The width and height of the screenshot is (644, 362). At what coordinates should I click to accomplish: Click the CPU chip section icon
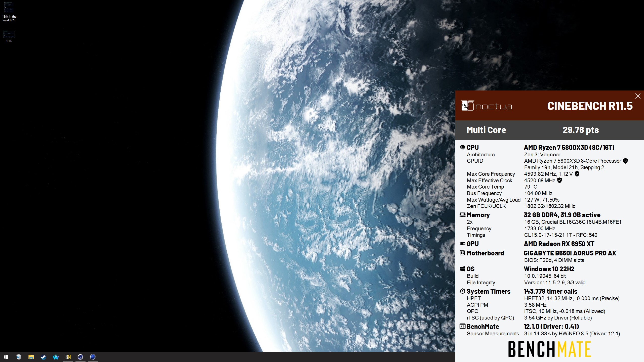point(462,147)
